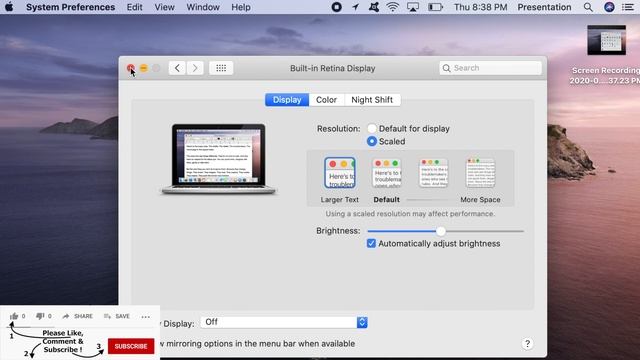Switch to the Color tab

[327, 100]
